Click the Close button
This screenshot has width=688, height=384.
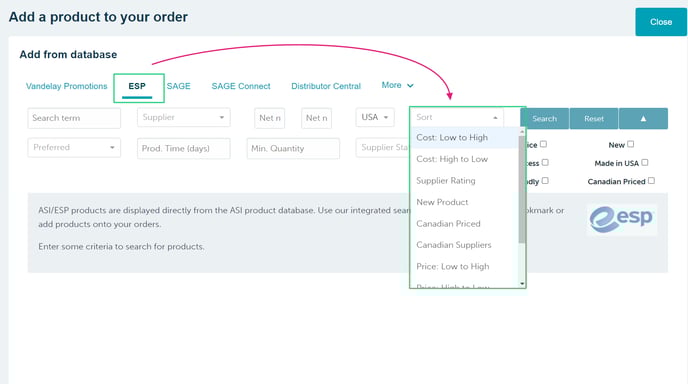pyautogui.click(x=661, y=22)
